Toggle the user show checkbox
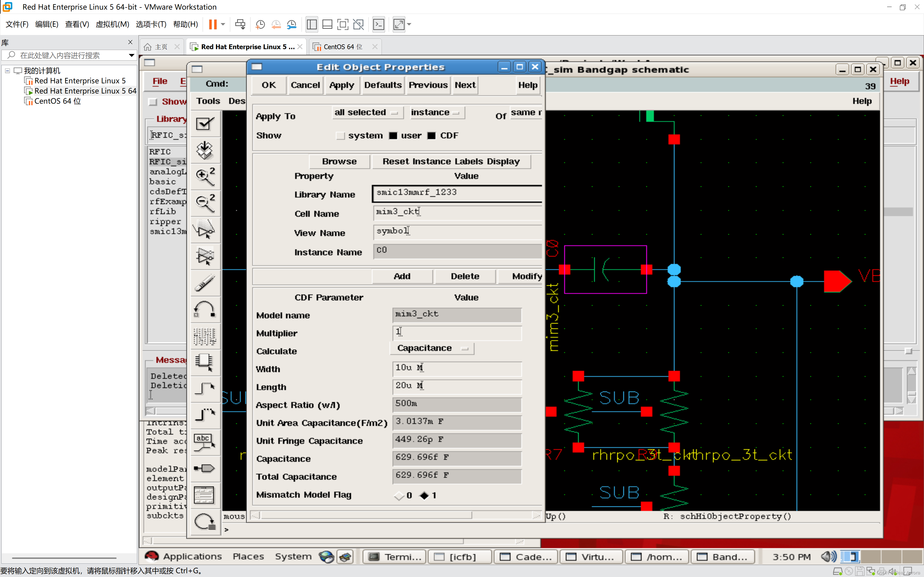924x577 pixels. 393,136
